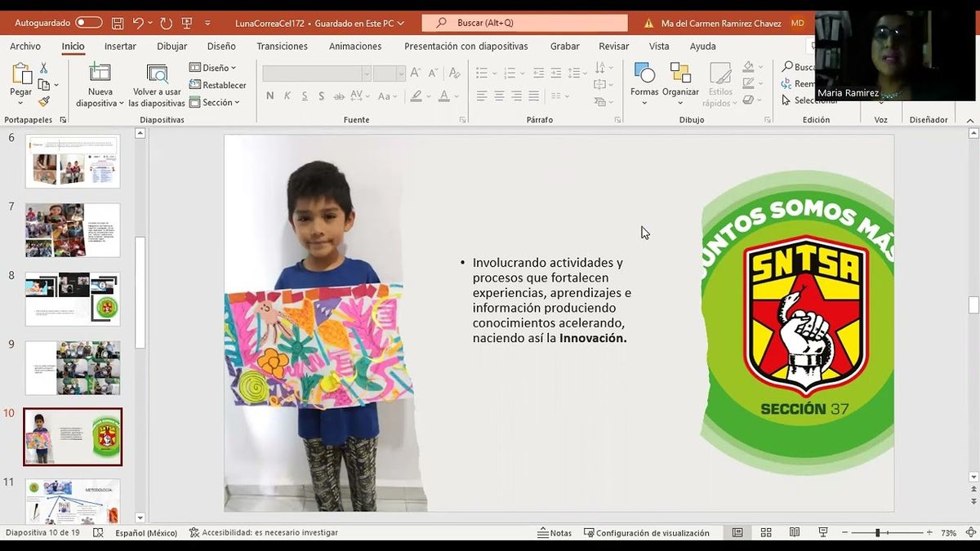The width and height of the screenshot is (980, 551).
Task: Click accessibility status: es necesario investigar
Action: pyautogui.click(x=263, y=533)
